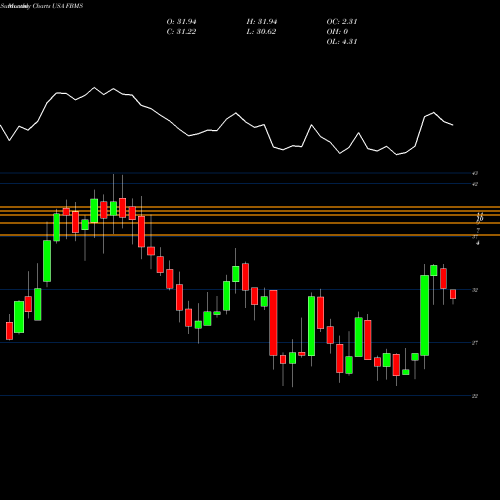The height and width of the screenshot is (500, 500).
Task: Click the 'Charts USA FBMS' title
Action: pyautogui.click(x=58, y=6)
